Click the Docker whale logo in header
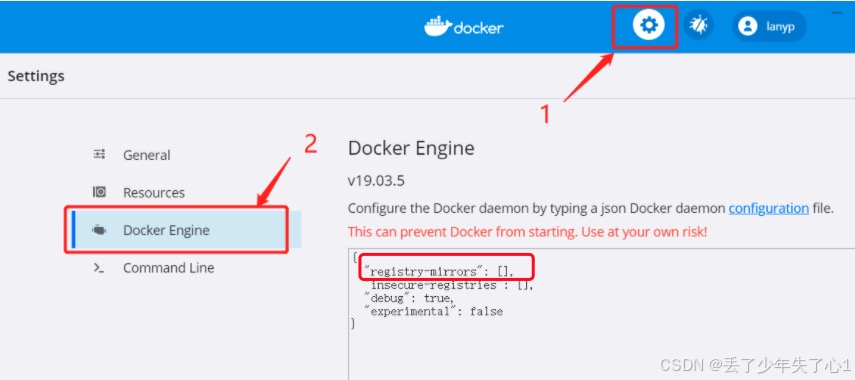 [x=438, y=27]
